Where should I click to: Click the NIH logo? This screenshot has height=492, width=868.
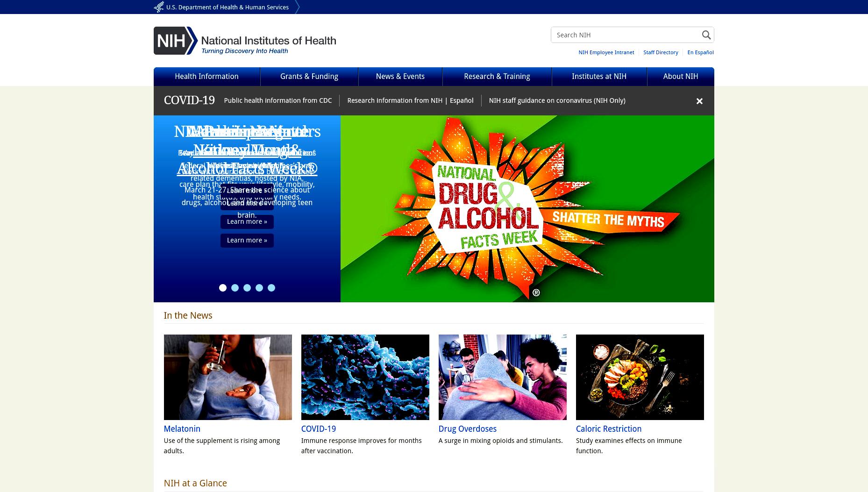tap(245, 41)
